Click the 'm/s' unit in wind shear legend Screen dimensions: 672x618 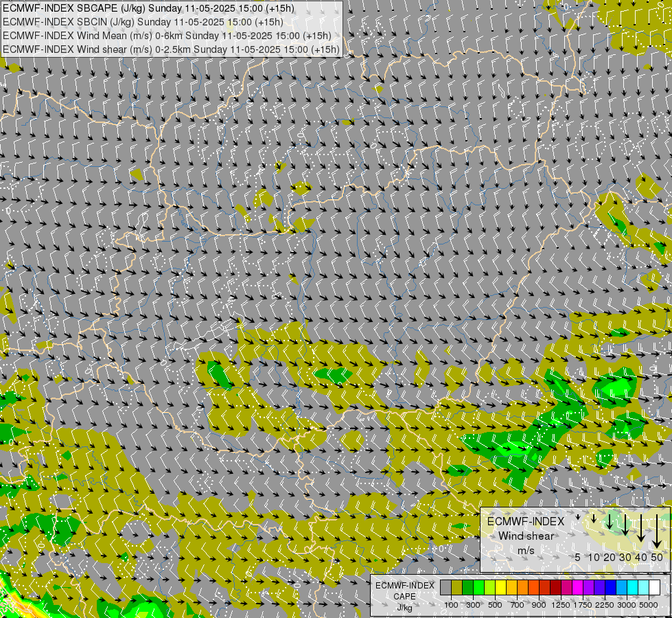526,550
